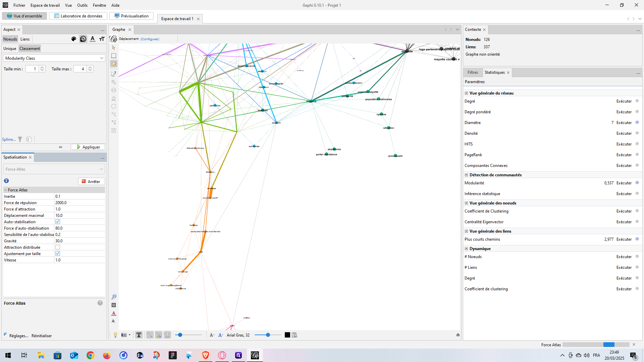Open the screenshot options dropdown arrow

(x=130, y=335)
